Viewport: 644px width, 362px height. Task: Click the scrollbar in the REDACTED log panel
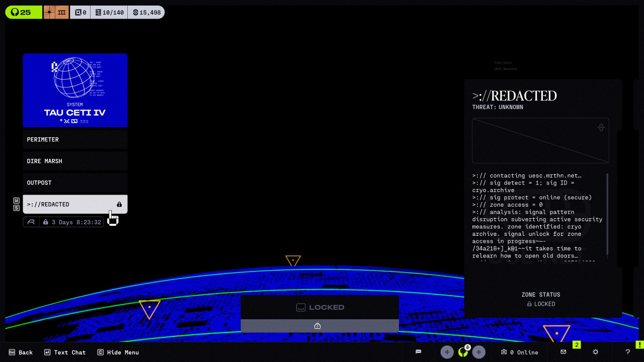point(607,214)
